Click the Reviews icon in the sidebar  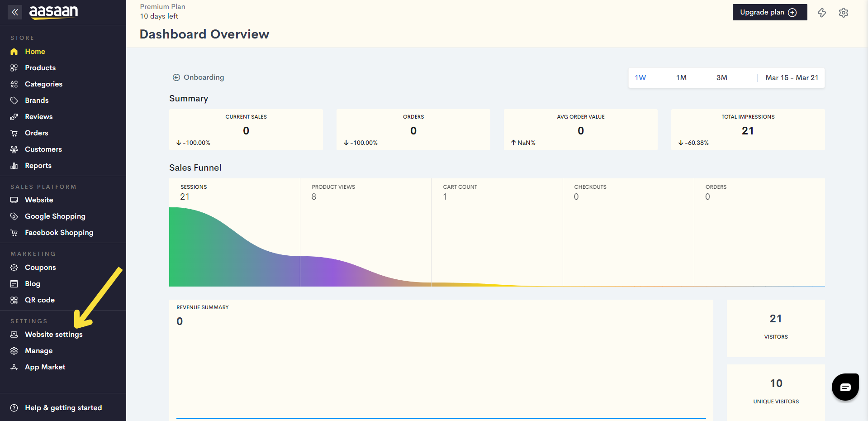[x=14, y=117]
